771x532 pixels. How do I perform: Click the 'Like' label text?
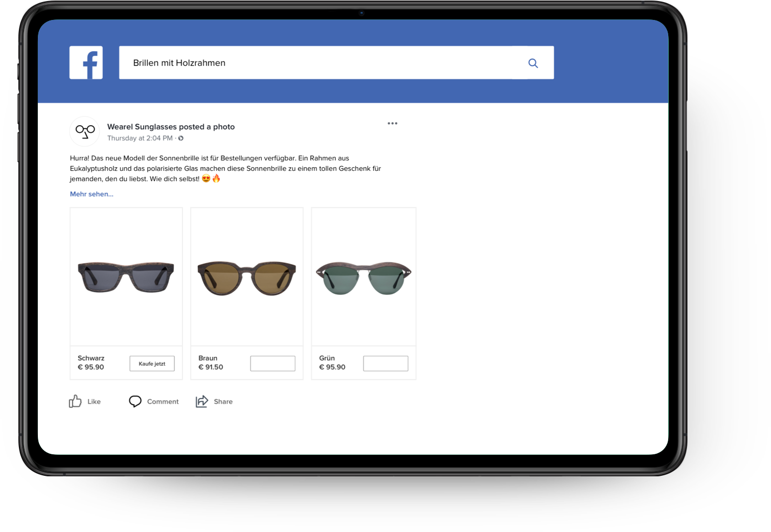tap(94, 402)
